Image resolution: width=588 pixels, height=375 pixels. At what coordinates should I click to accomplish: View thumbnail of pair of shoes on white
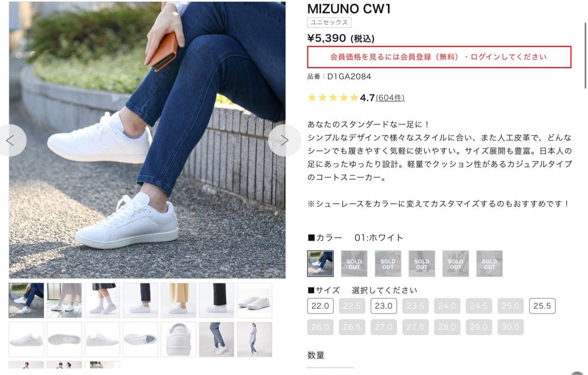tap(254, 300)
